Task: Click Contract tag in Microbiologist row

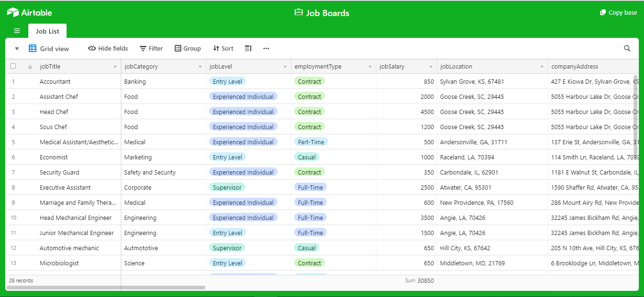Action: pyautogui.click(x=309, y=263)
